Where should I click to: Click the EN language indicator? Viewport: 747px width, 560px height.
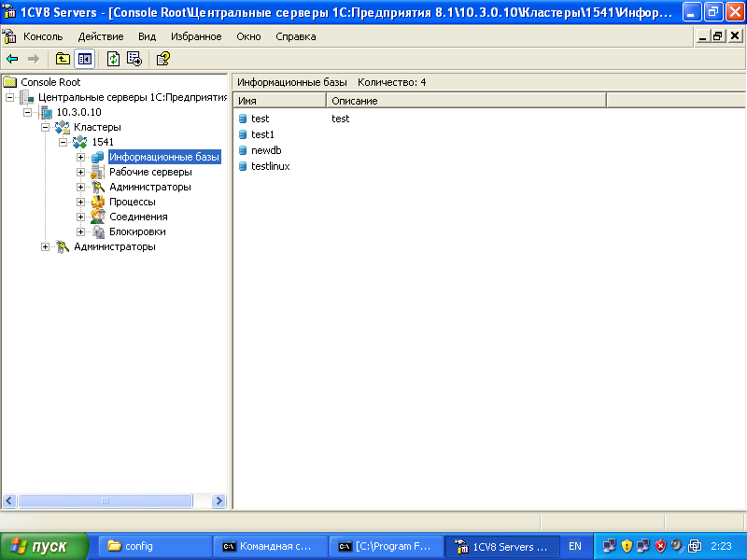click(575, 546)
